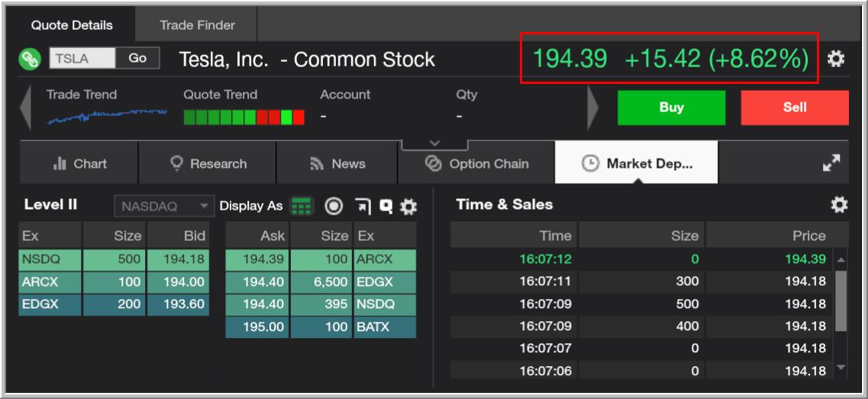Click the size 400 sales entry

(x=687, y=326)
